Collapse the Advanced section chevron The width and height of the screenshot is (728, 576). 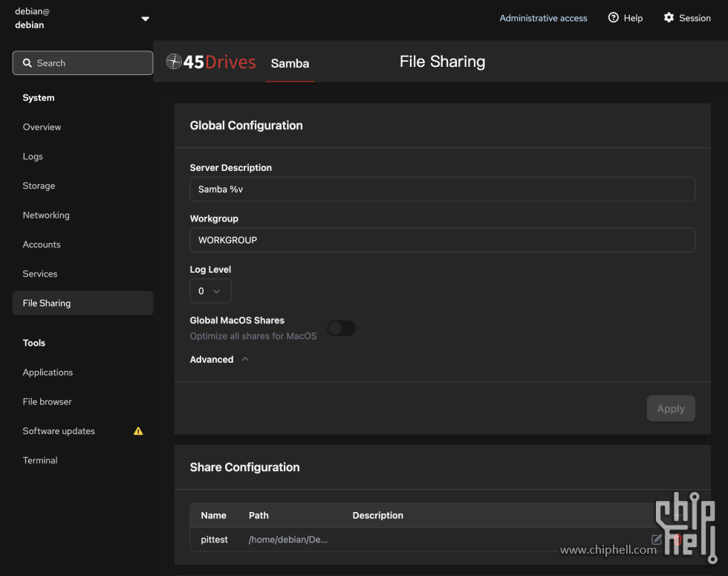point(245,359)
